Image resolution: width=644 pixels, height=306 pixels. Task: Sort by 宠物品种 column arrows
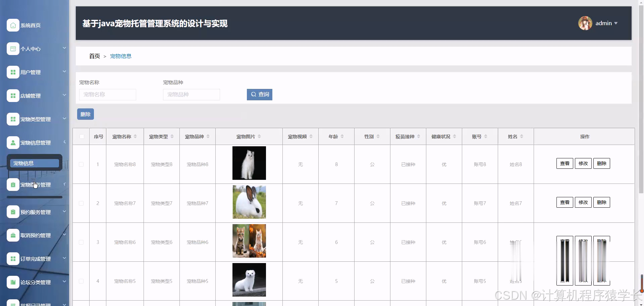coord(208,137)
